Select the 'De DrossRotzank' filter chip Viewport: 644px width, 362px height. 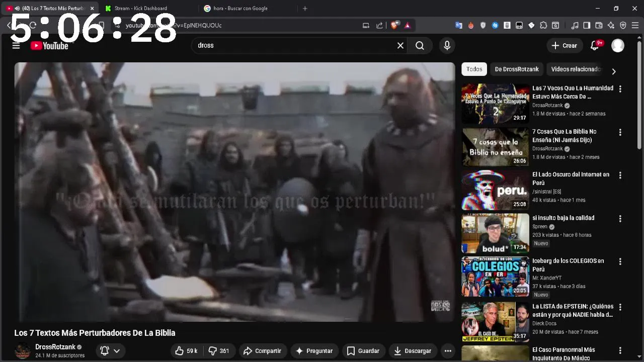pyautogui.click(x=517, y=69)
